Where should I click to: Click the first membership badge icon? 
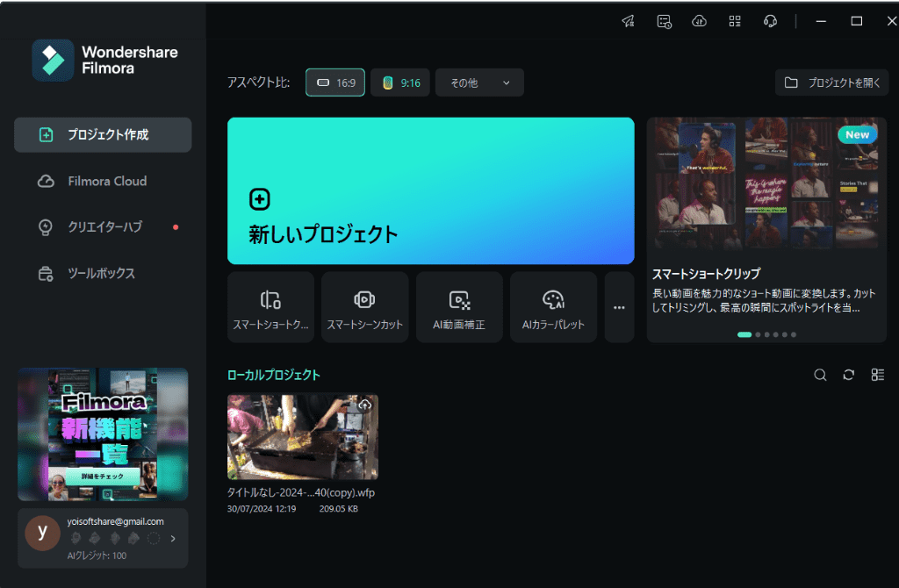76,538
